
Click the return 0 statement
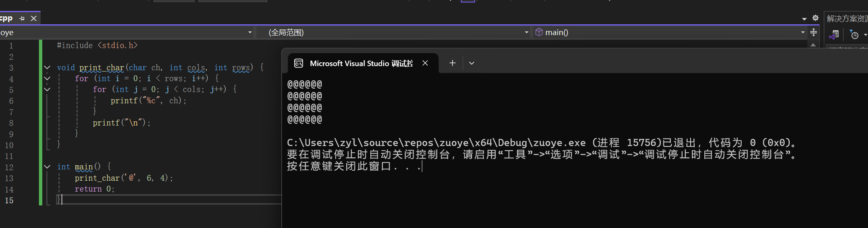pos(95,189)
